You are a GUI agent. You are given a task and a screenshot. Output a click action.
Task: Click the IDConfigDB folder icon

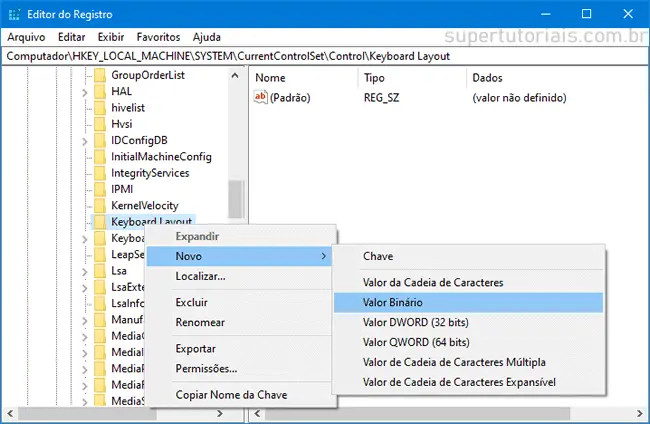[x=100, y=140]
